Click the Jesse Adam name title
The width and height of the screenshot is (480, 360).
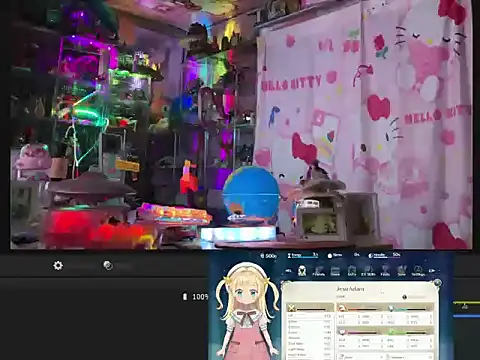click(350, 289)
